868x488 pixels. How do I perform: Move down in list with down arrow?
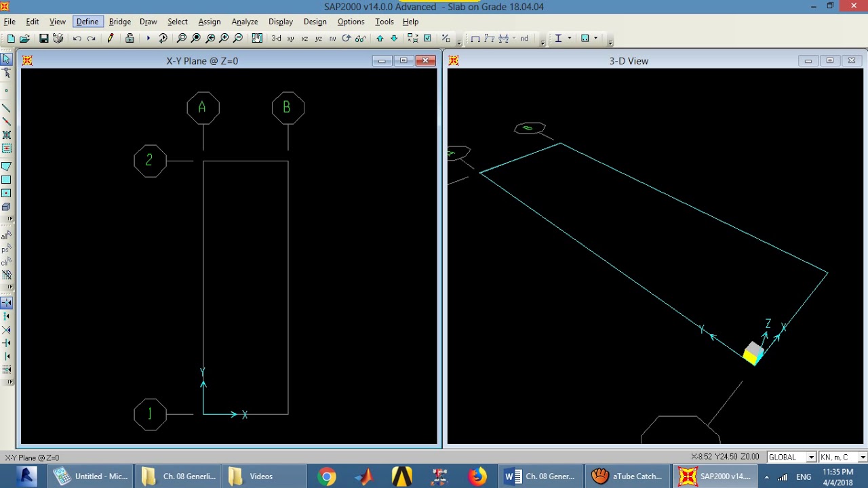(x=394, y=39)
